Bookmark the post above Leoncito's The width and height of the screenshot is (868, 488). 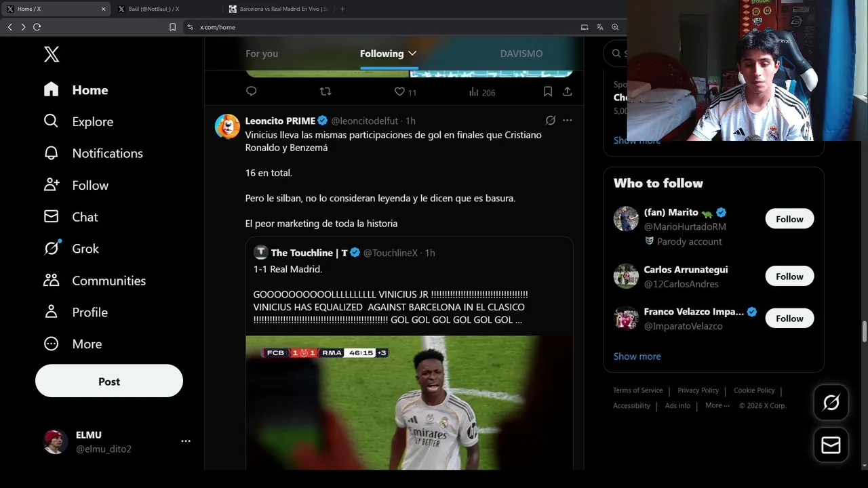[548, 91]
